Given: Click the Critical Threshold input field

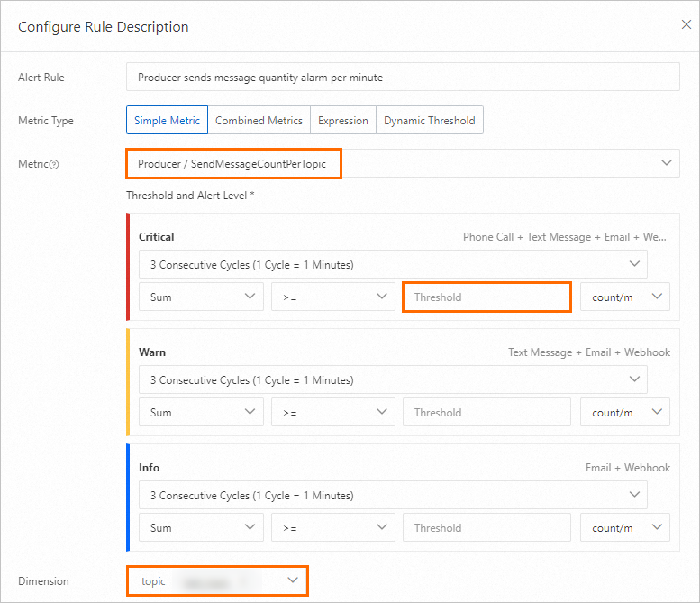Looking at the screenshot, I should point(486,297).
